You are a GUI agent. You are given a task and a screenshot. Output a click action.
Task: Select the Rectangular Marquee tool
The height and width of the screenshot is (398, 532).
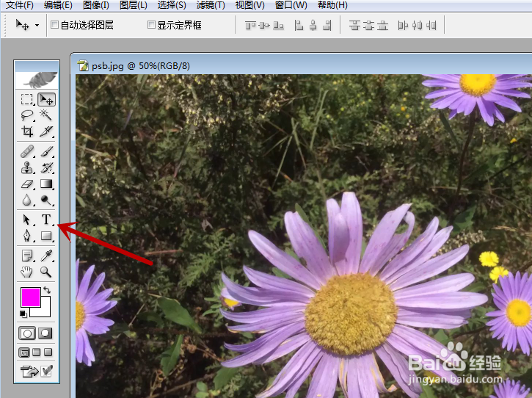tap(27, 100)
